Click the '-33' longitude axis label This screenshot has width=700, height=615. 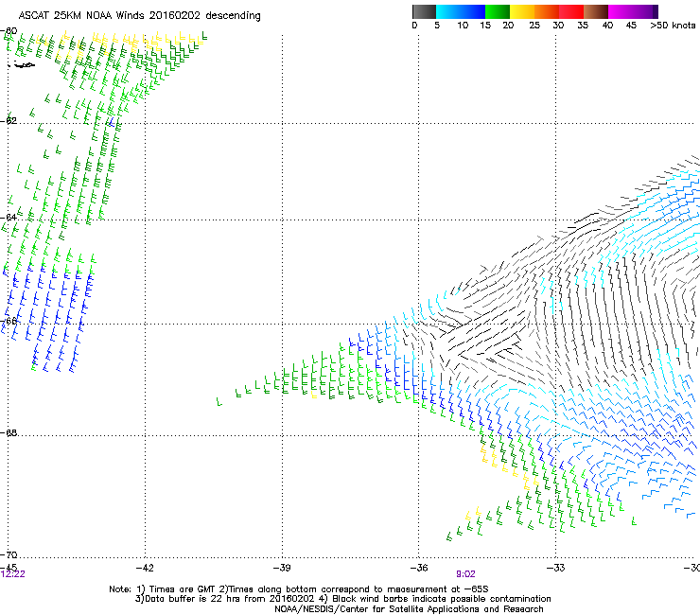tap(556, 568)
